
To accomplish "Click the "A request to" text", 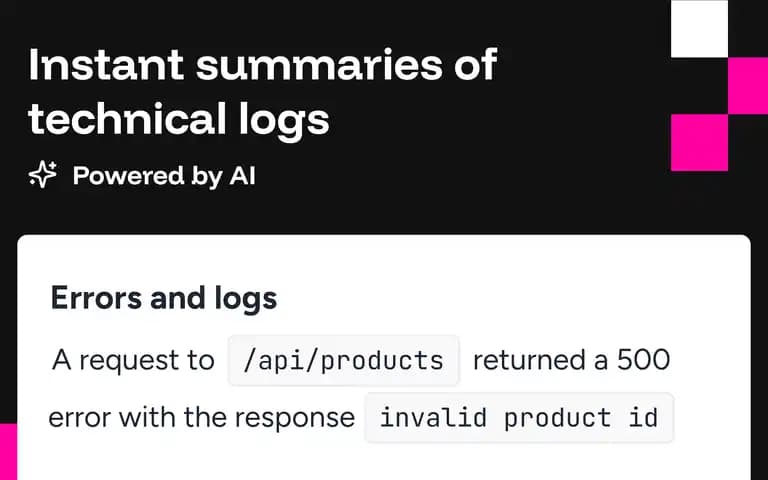I will click(133, 360).
